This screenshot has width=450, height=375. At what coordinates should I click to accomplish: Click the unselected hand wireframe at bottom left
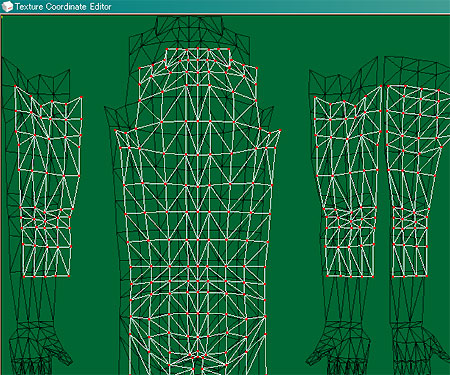(40, 347)
